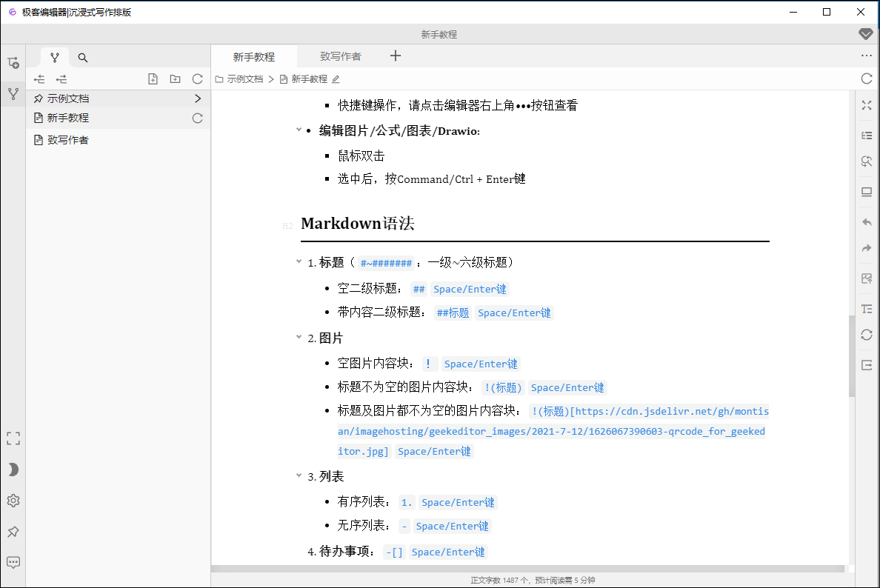Click the sync icon beside 新手教程 row
The image size is (880, 588).
[198, 118]
